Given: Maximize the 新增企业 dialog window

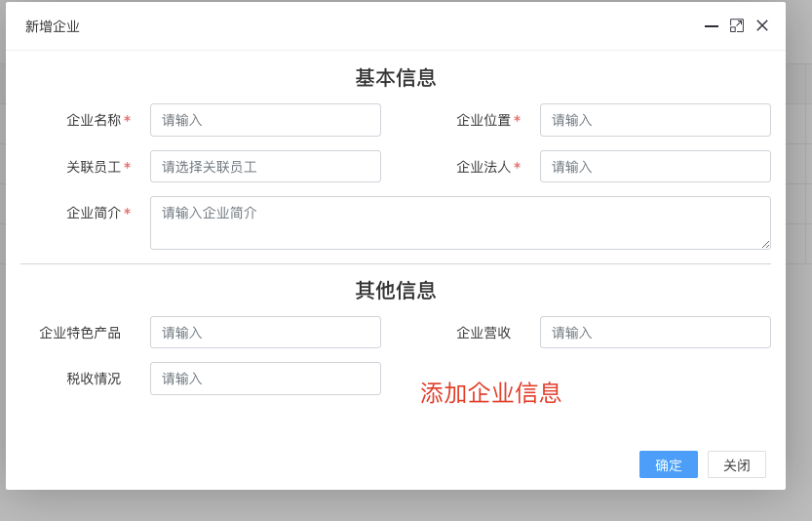Looking at the screenshot, I should (x=736, y=26).
